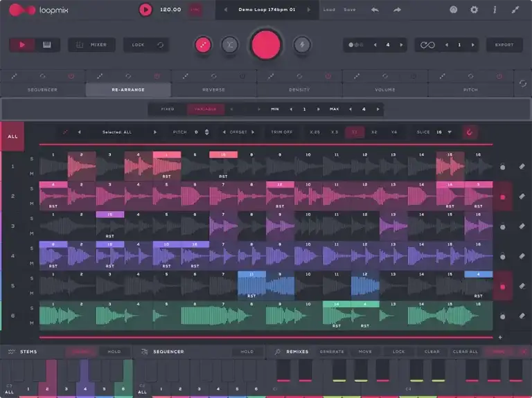532x398 pixels.
Task: Click the resize window arrows icon
Action: click(x=515, y=10)
